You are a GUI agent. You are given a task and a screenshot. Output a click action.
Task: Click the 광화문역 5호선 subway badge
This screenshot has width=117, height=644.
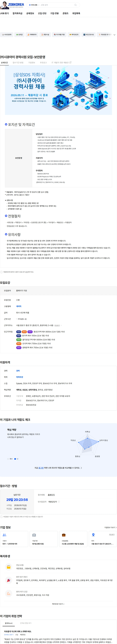coord(19,348)
